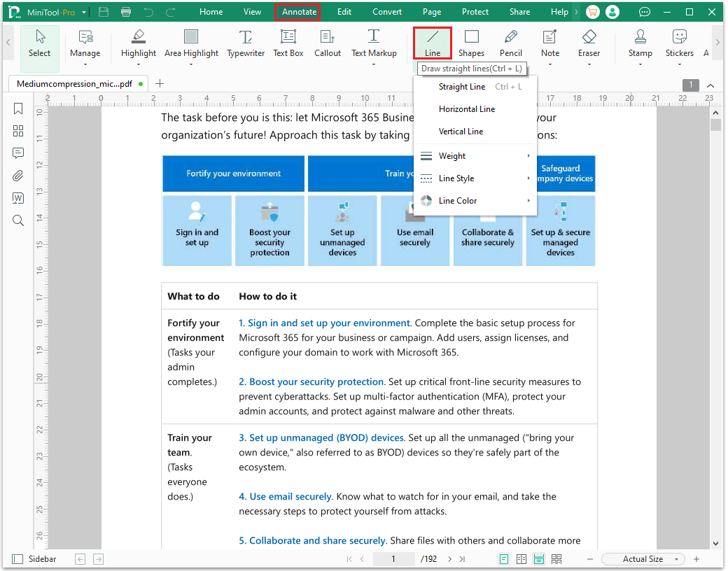Open the Bookmarks panel in the sidebar
Image resolution: width=728 pixels, height=571 pixels.
tap(17, 108)
